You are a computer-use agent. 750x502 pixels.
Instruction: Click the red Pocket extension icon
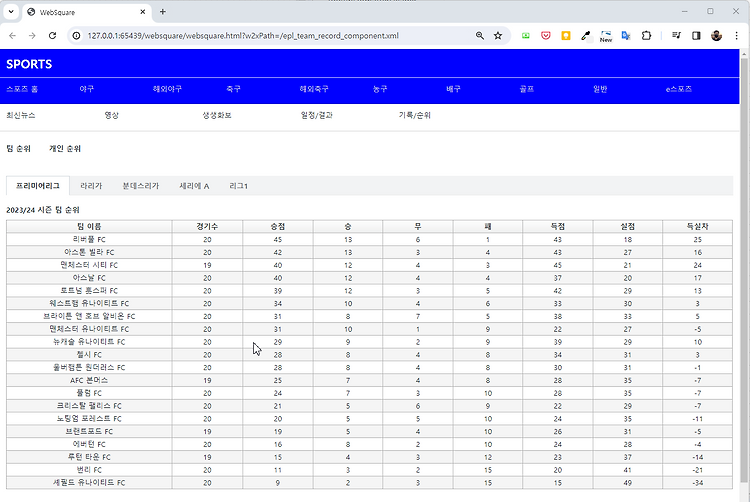(546, 36)
